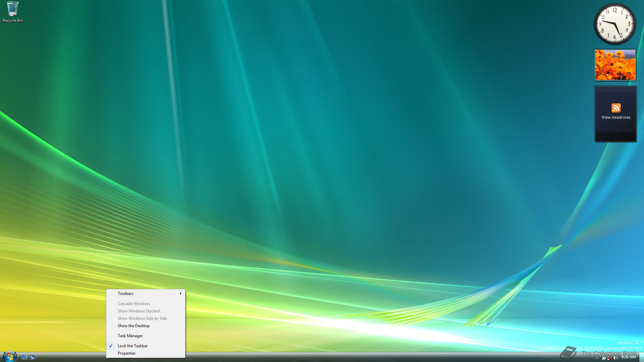Click Show Windows Stacked entry

146,311
